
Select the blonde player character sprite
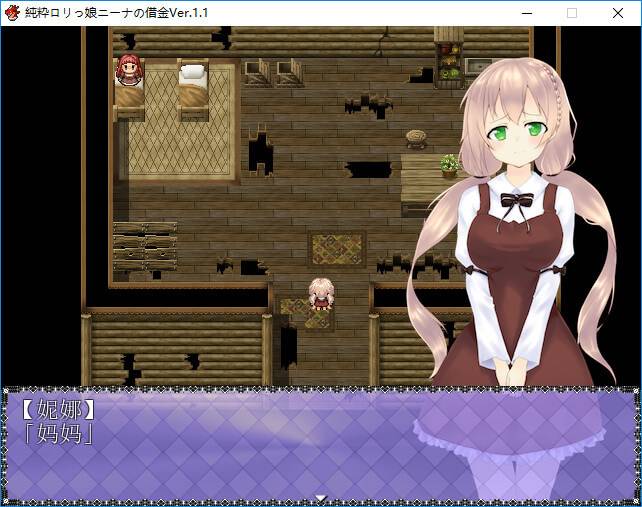[x=321, y=290]
